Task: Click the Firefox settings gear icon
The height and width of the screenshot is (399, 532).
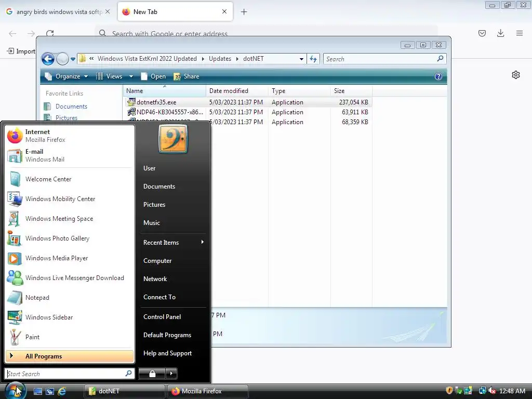Action: (516, 75)
